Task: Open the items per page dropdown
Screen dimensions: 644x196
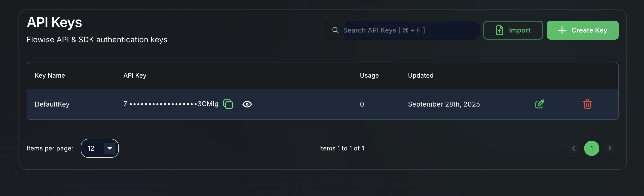Action: point(100,148)
